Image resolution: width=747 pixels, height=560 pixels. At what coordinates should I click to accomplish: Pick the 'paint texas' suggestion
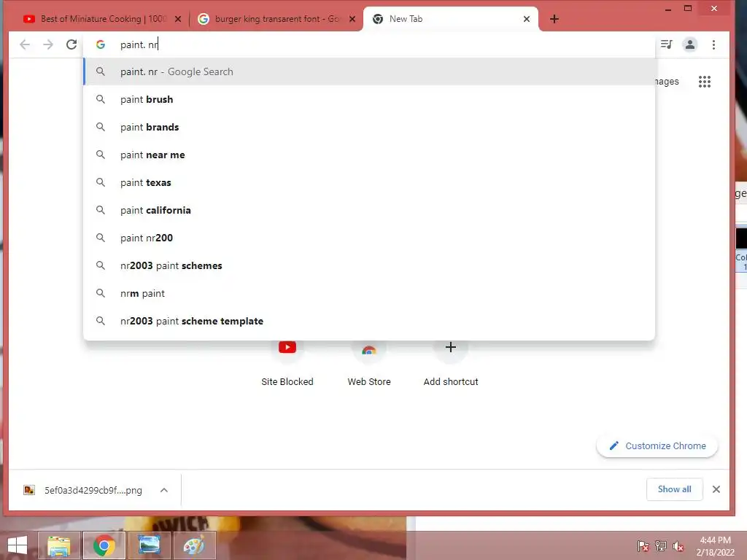coord(369,182)
